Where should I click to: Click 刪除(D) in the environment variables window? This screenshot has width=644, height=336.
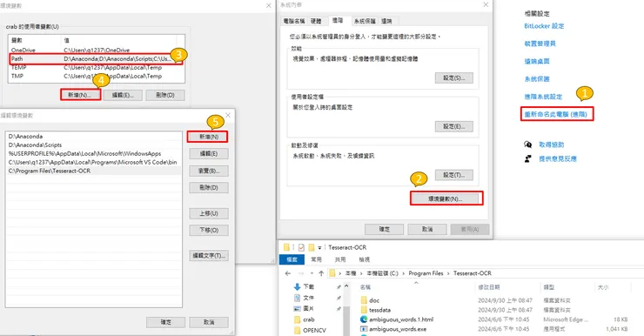coord(165,95)
